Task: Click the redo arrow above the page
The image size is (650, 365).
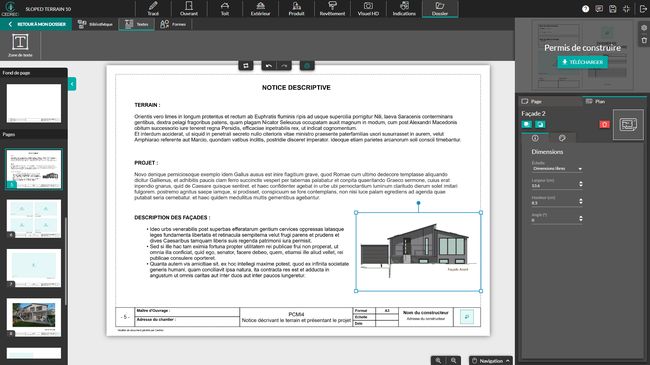Action: click(x=284, y=66)
